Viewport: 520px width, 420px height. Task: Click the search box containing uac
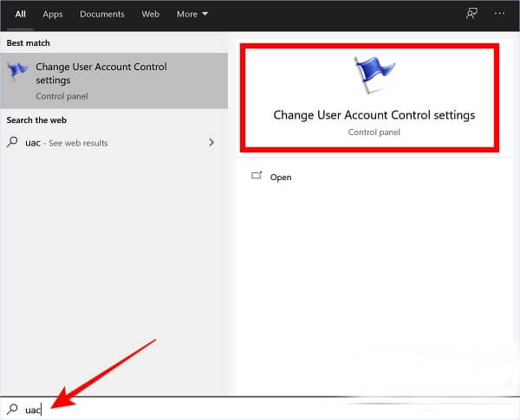point(260,410)
